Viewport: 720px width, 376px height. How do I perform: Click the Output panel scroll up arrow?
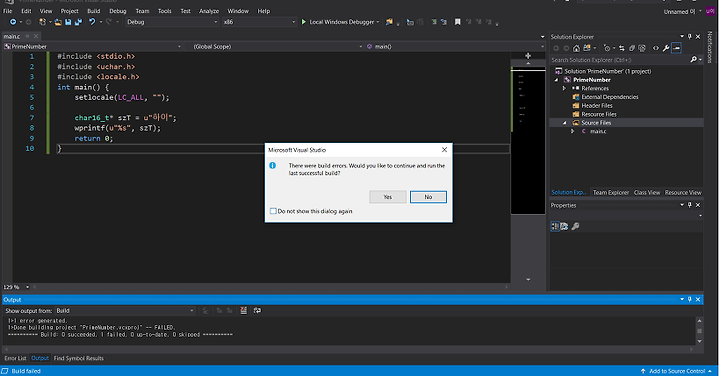point(699,320)
